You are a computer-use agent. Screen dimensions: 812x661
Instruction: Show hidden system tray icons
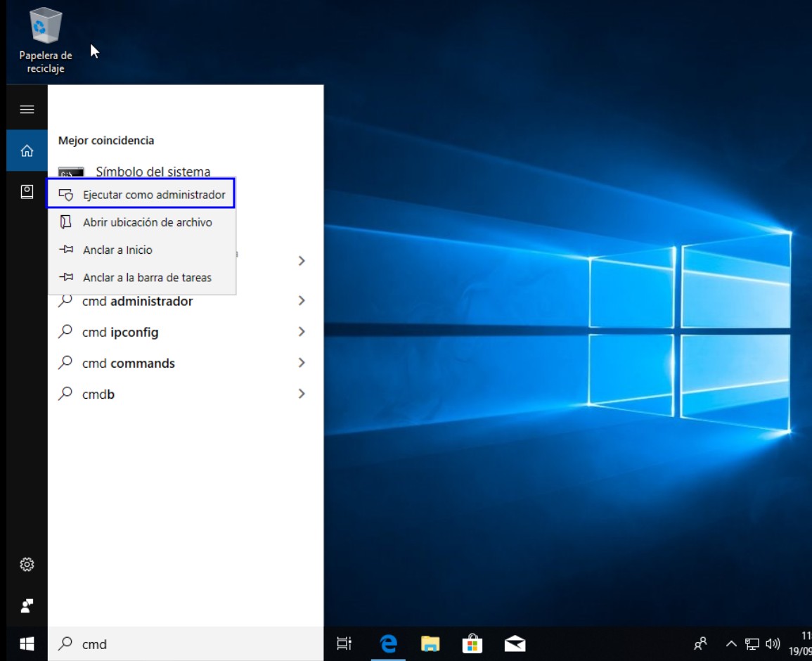point(731,644)
